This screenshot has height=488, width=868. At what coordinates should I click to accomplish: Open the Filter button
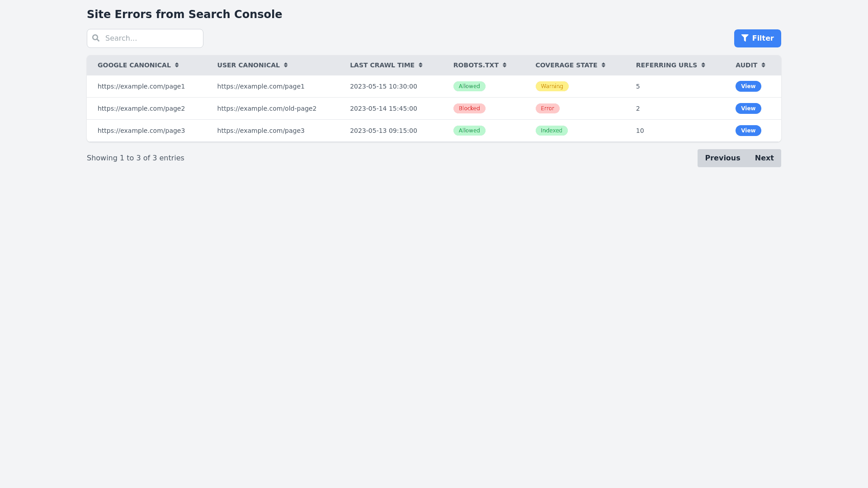[757, 38]
